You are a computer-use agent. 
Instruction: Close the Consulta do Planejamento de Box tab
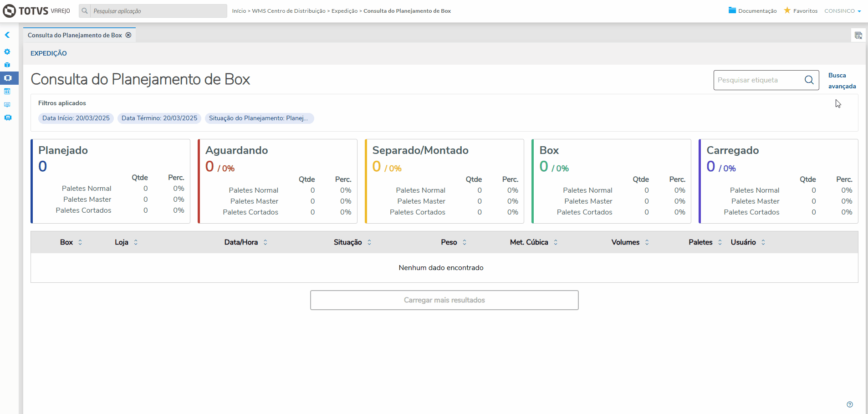coord(128,35)
